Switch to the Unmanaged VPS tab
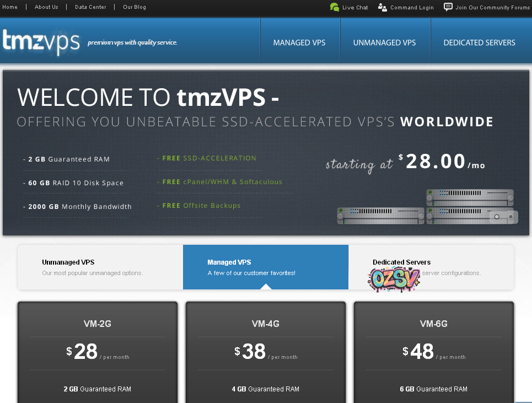532x403 pixels. click(x=100, y=267)
